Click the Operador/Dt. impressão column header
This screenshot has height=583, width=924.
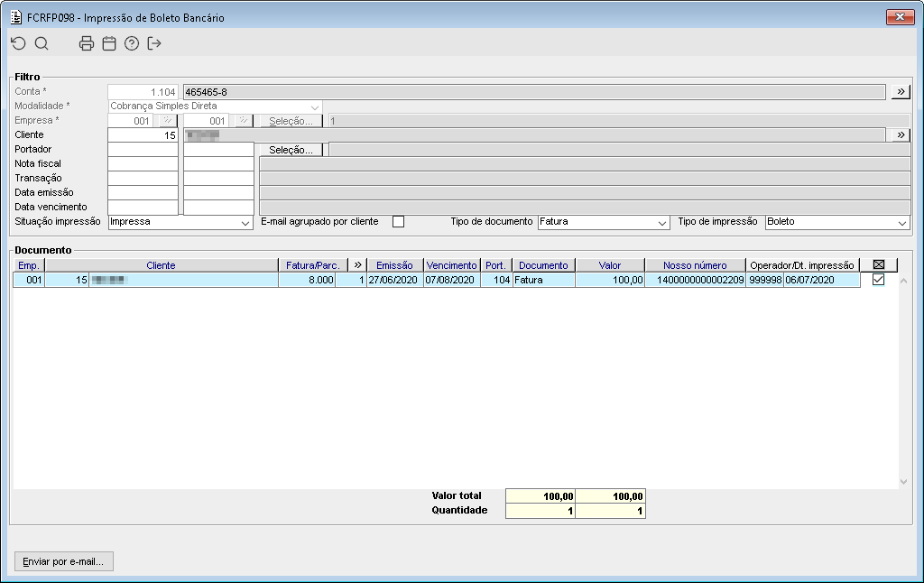click(802, 265)
